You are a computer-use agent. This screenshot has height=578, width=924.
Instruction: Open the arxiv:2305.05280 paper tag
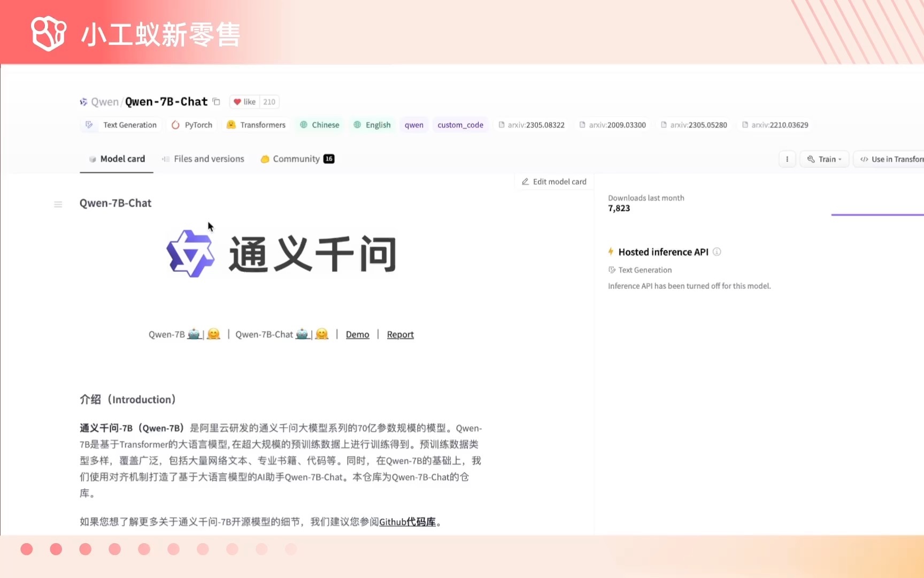694,125
